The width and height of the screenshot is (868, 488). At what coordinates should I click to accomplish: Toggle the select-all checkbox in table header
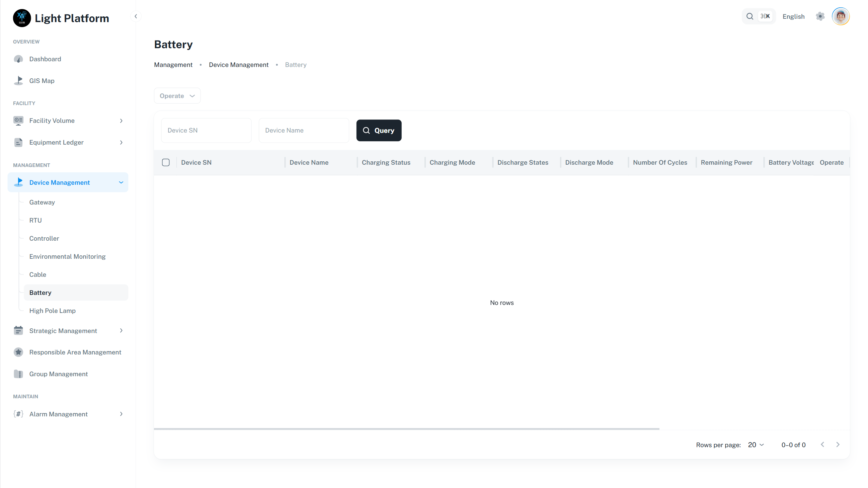[166, 162]
